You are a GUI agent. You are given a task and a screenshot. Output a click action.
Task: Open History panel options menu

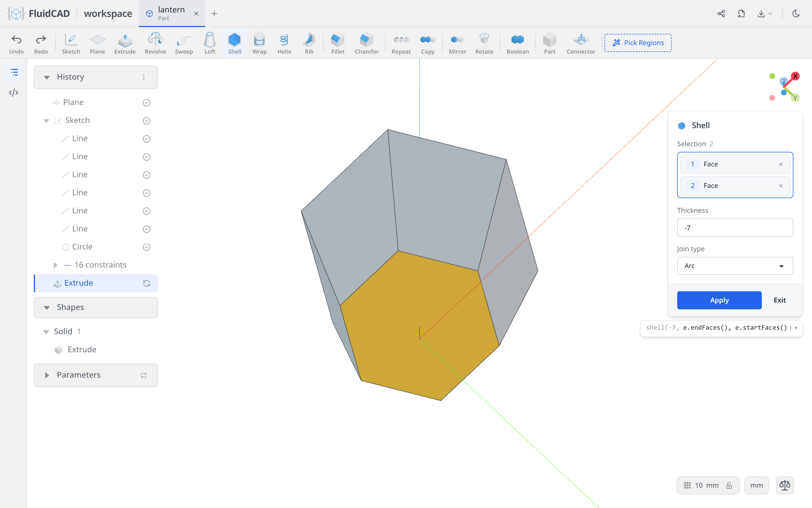(144, 77)
